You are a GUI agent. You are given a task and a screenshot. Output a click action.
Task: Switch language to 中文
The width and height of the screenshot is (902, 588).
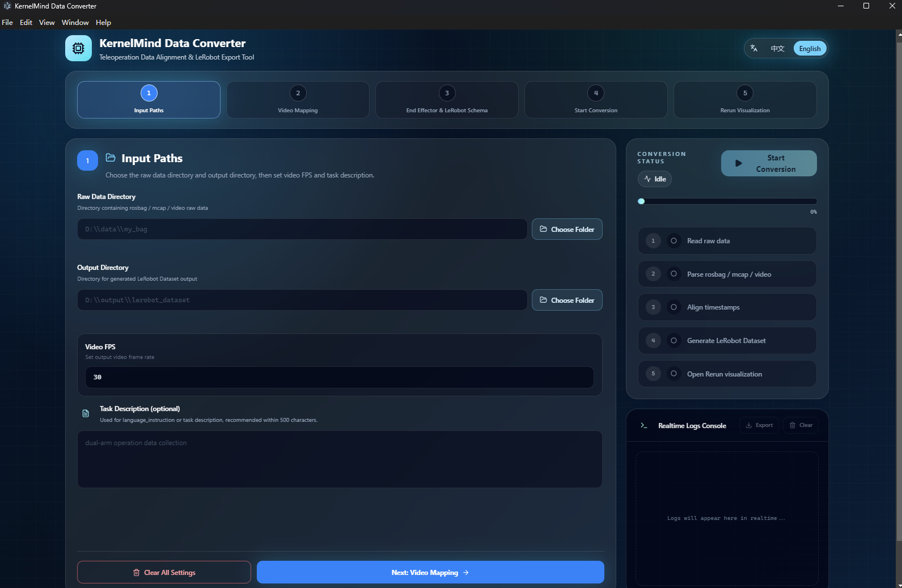[777, 48]
